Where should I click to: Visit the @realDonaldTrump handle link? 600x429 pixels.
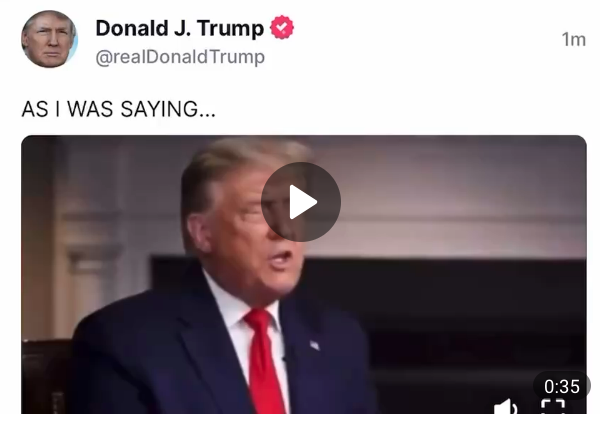[x=180, y=57]
